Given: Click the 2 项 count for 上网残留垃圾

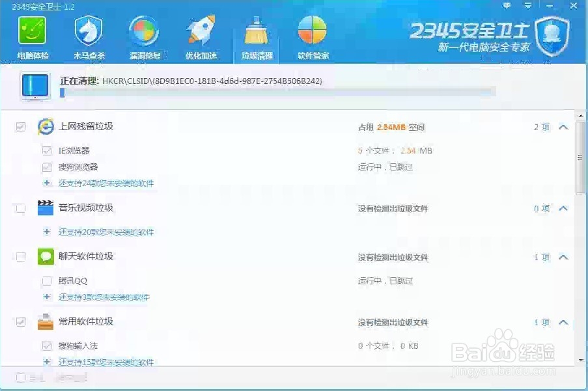Looking at the screenshot, I should pos(542,128).
